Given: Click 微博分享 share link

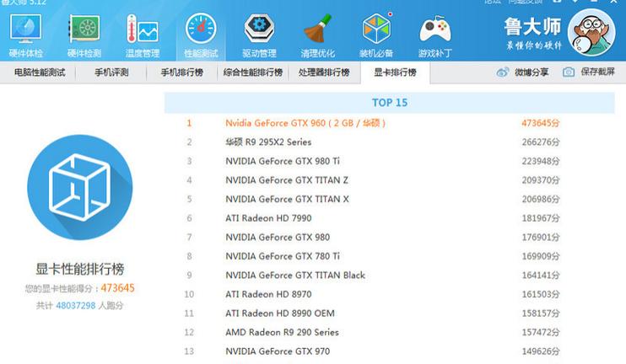Looking at the screenshot, I should (532, 72).
